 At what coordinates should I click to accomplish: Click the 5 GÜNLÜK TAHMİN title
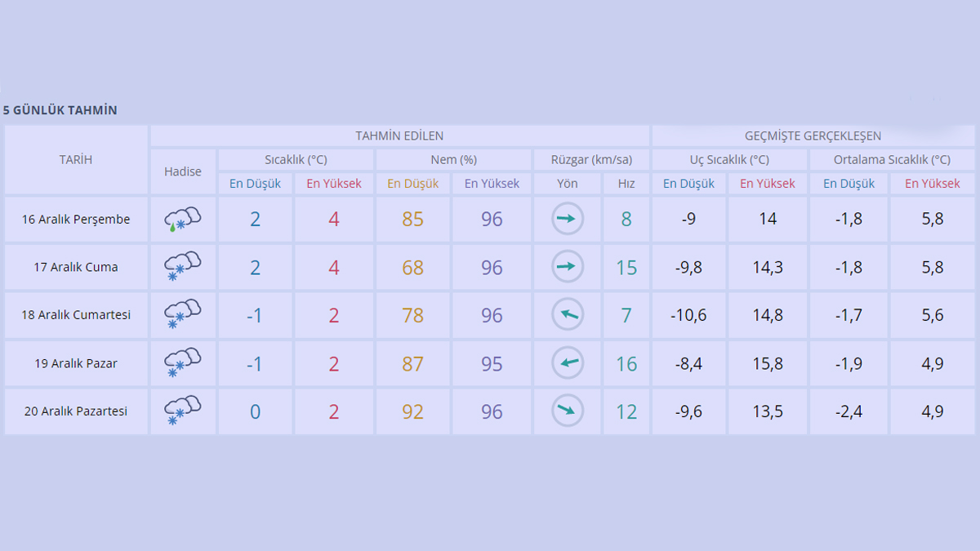coord(60,110)
